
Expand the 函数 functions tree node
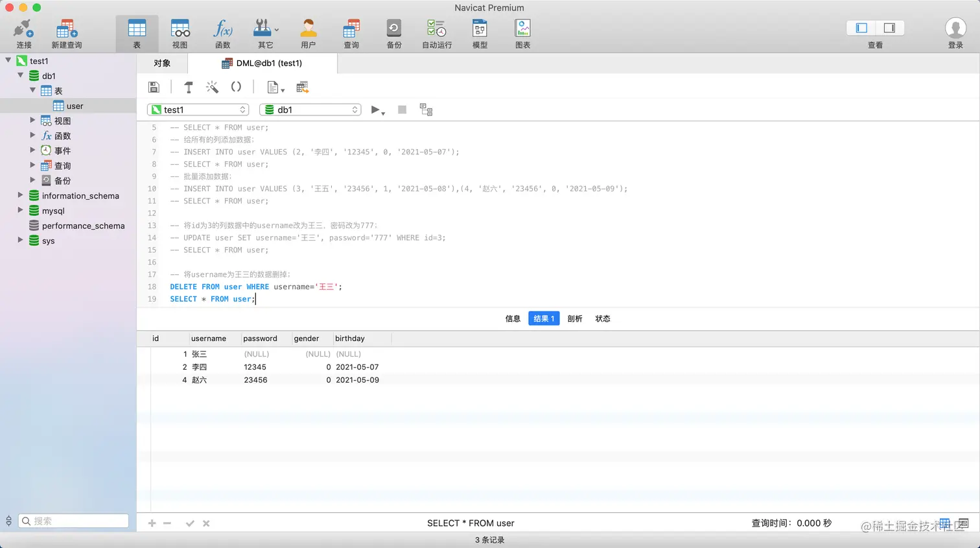(x=33, y=135)
